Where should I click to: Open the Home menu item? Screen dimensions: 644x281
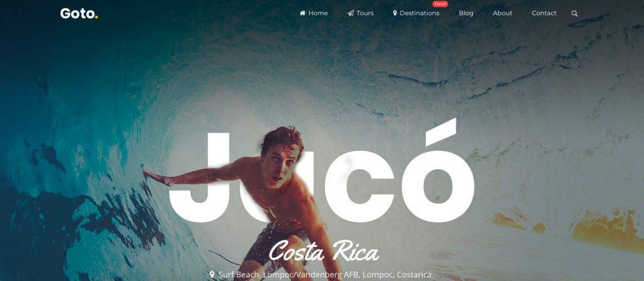point(314,13)
